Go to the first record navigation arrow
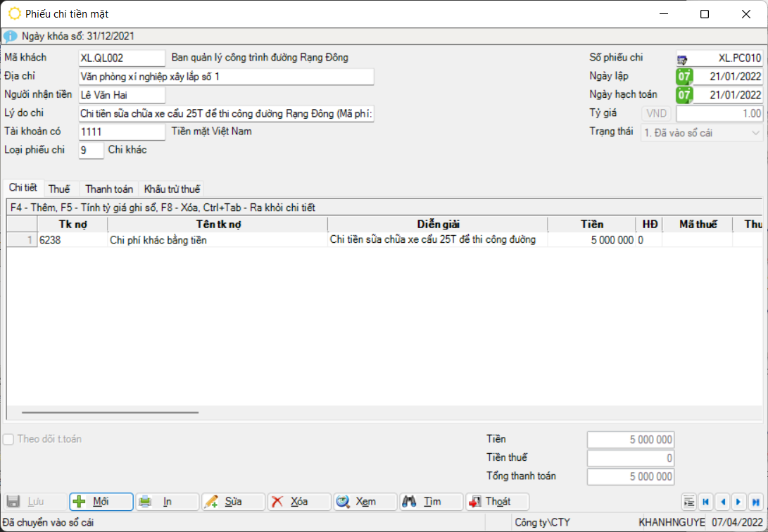Screen dimensions: 768x532 pos(705,502)
